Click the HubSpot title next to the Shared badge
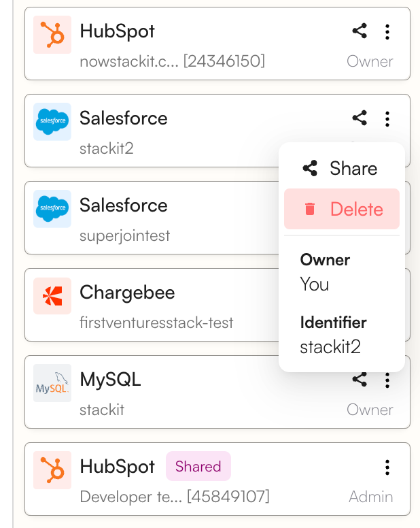Image resolution: width=420 pixels, height=528 pixels. click(117, 467)
